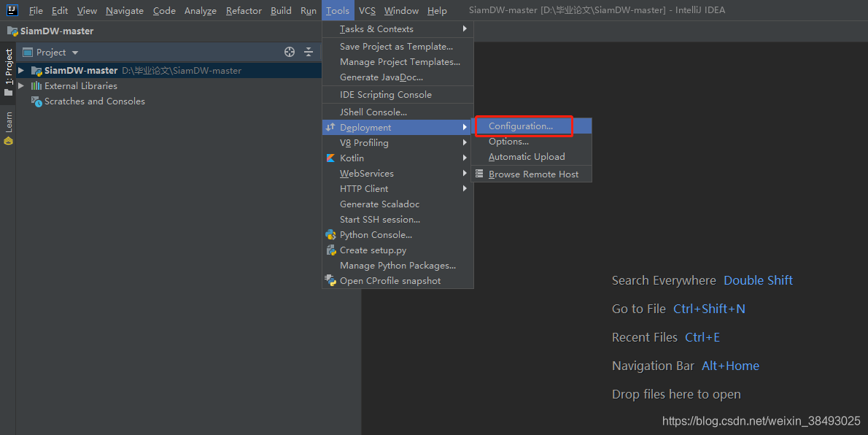This screenshot has height=435, width=868.
Task: Choose Save Project as Template...
Action: pyautogui.click(x=398, y=47)
